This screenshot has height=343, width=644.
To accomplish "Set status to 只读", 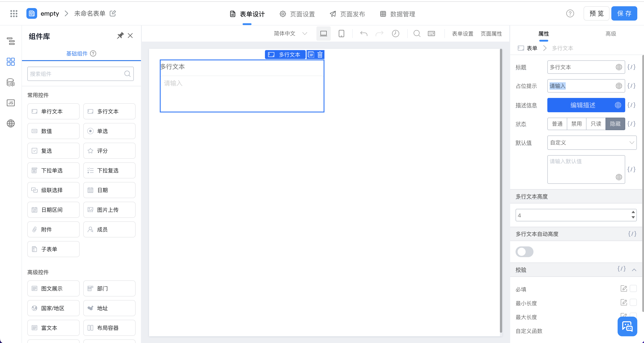I will click(596, 124).
